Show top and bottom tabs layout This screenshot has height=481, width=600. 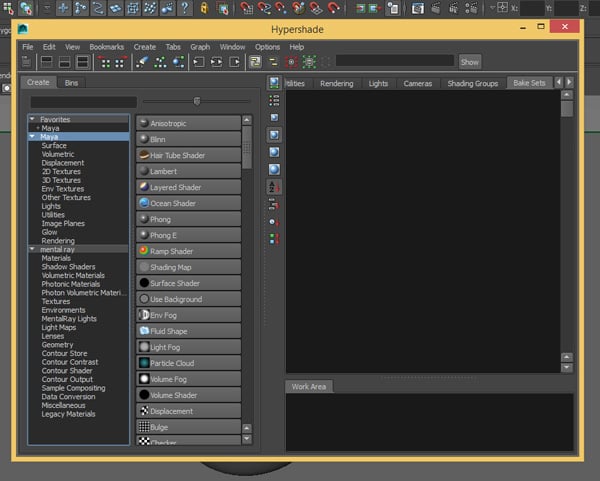(x=83, y=62)
